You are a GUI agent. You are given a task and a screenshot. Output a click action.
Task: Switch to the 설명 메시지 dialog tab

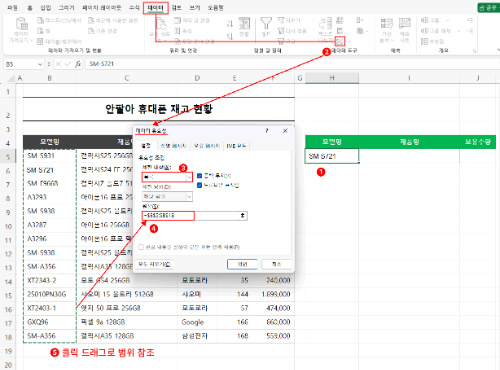pos(173,146)
